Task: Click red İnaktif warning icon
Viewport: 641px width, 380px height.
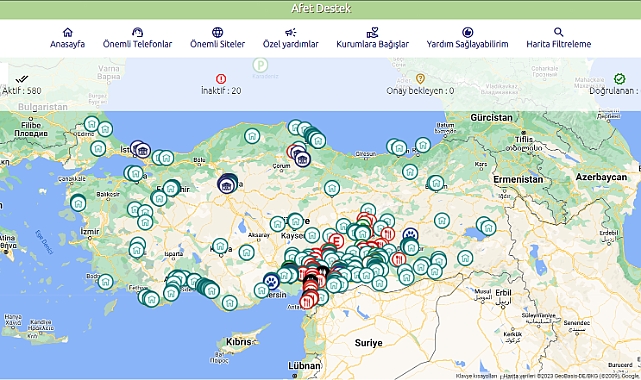Action: pyautogui.click(x=221, y=79)
